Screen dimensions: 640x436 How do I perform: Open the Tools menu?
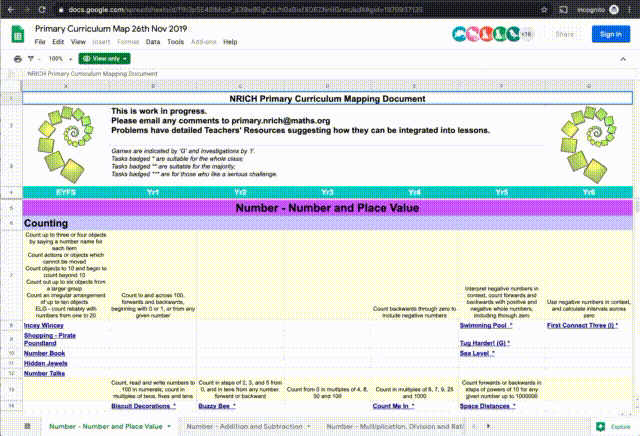point(175,43)
